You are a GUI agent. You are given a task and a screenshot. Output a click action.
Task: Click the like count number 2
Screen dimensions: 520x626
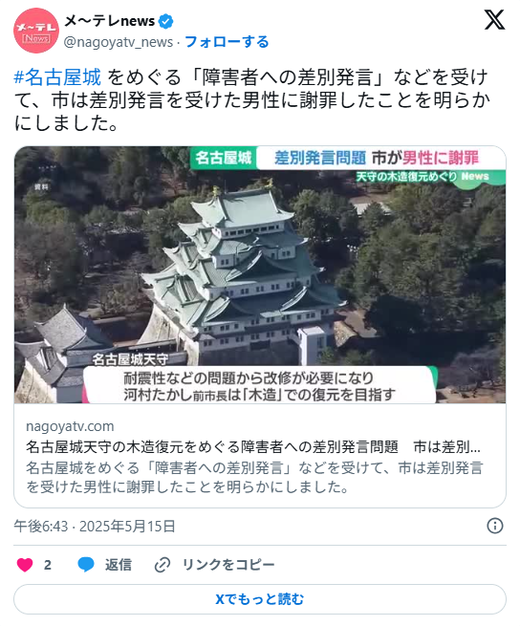48,565
